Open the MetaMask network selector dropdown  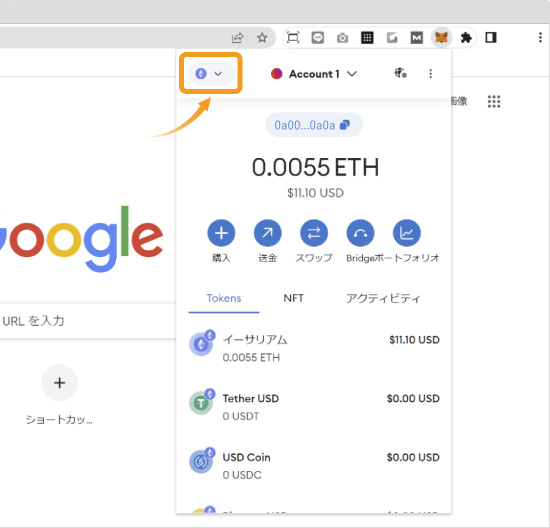[x=211, y=74]
